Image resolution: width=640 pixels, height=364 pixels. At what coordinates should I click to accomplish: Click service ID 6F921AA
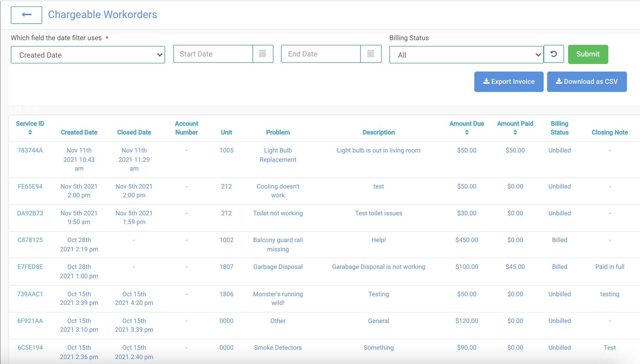click(x=30, y=321)
